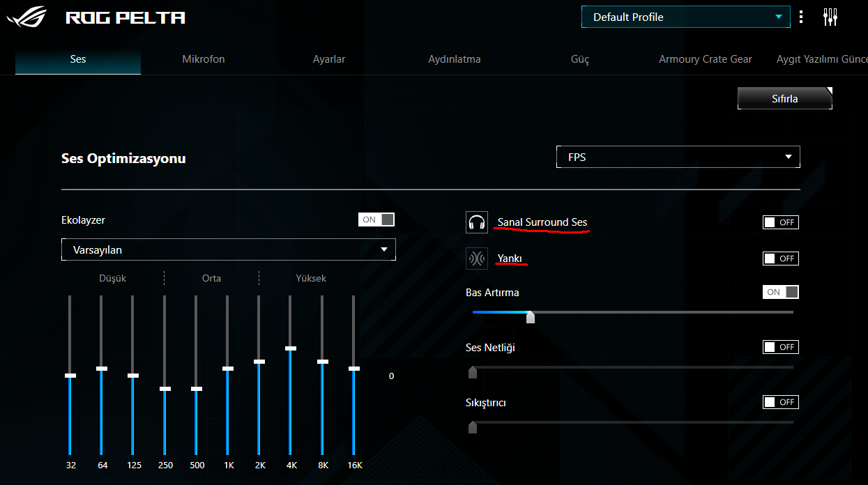Click the Düşük band label
868x485 pixels.
[113, 278]
